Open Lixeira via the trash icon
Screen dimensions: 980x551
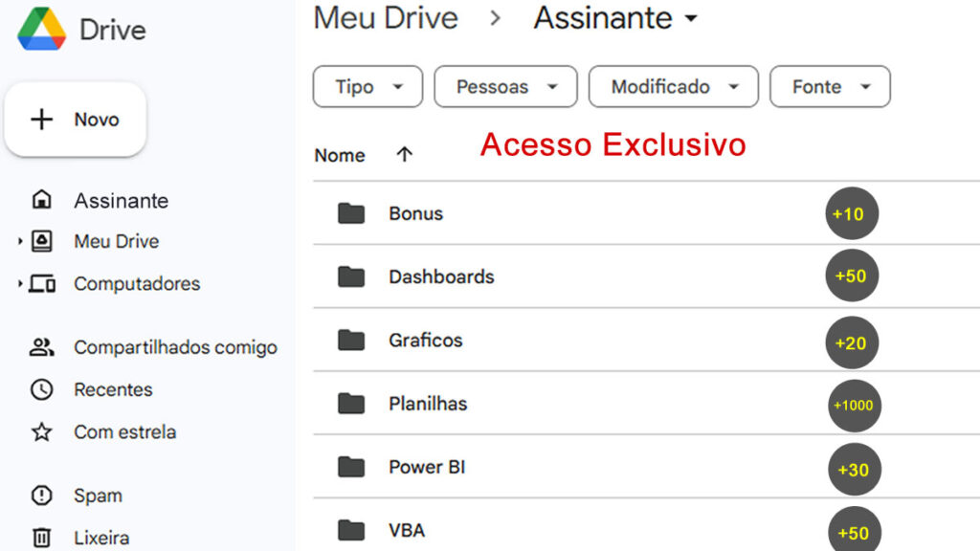pos(42,537)
